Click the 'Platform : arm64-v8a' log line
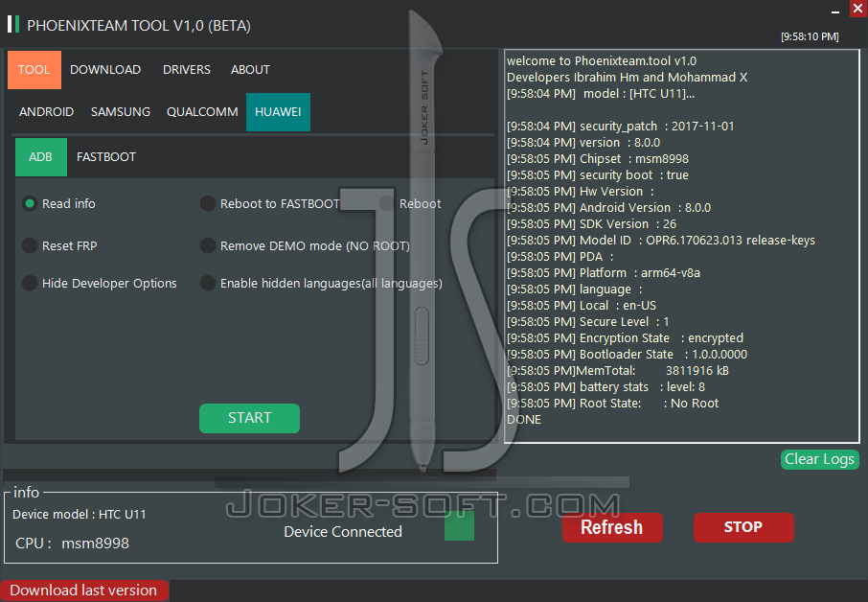This screenshot has height=602, width=868. click(604, 273)
